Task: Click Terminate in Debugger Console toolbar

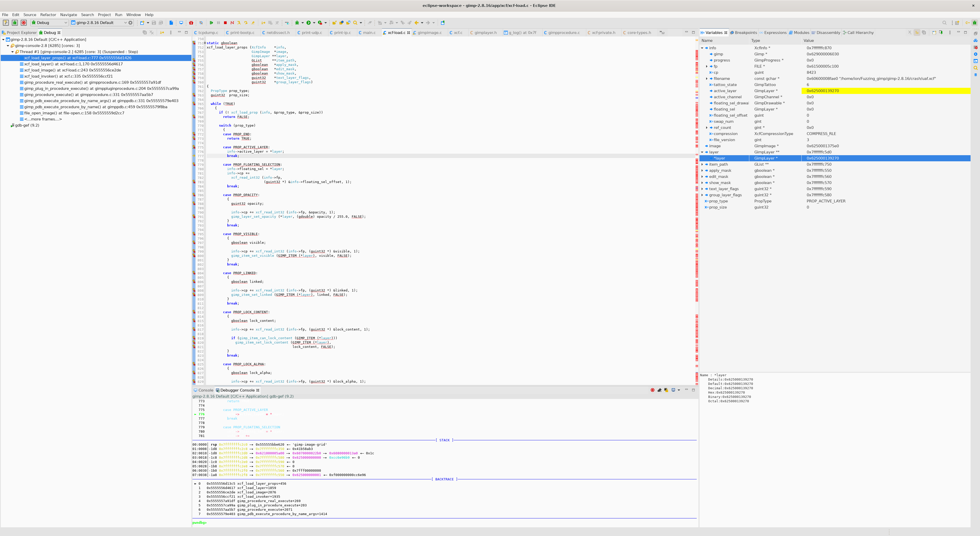Action: [653, 390]
